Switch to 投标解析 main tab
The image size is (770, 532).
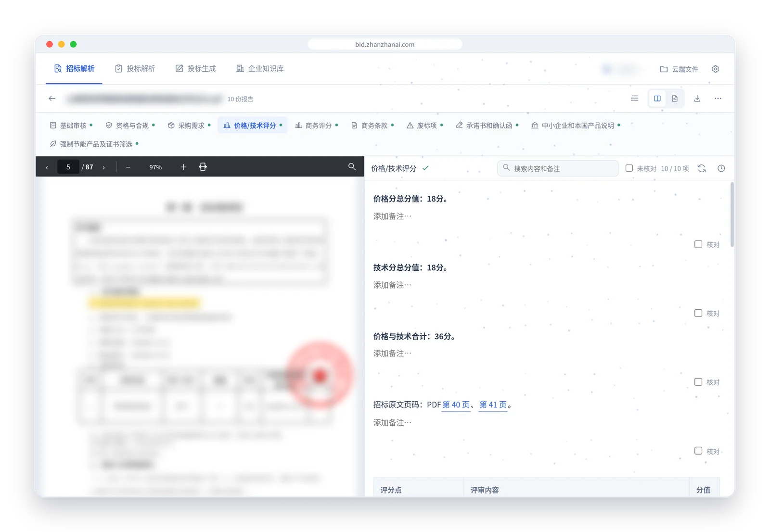click(135, 69)
